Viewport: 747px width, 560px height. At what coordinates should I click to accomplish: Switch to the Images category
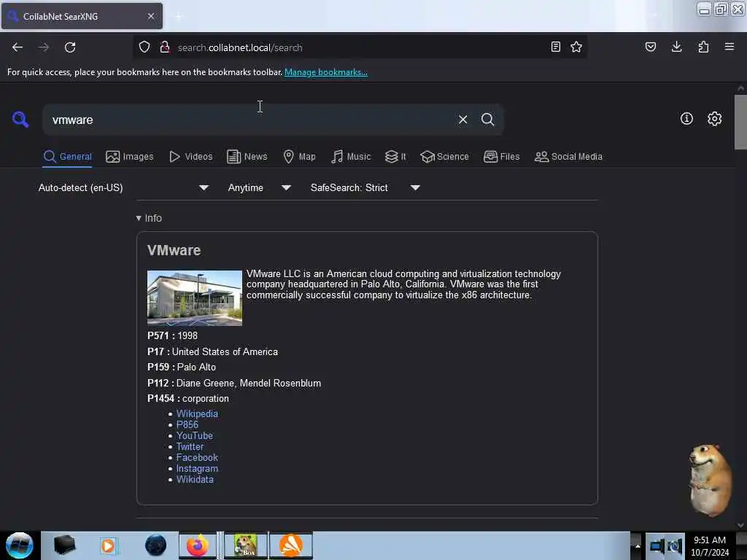click(x=130, y=157)
